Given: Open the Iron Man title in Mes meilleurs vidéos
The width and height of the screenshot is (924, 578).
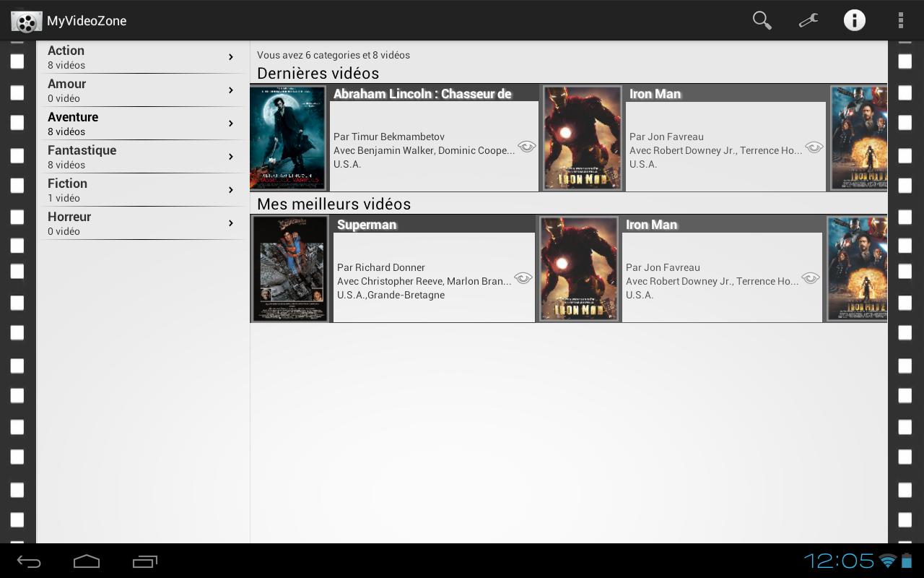Looking at the screenshot, I should click(651, 225).
